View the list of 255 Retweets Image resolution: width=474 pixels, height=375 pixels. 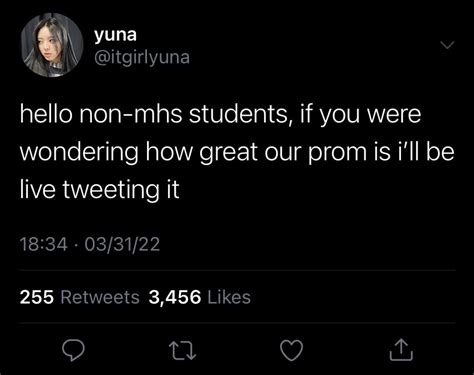[x=80, y=297]
